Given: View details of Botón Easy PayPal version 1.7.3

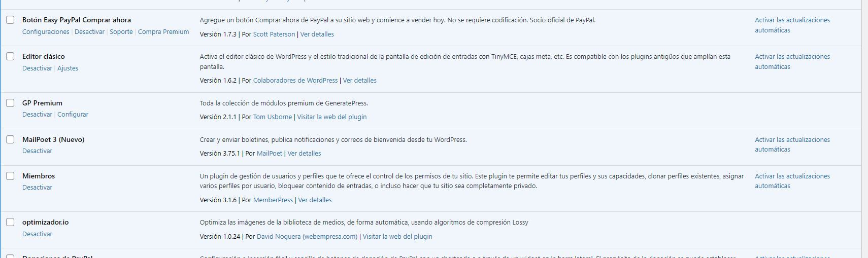Looking at the screenshot, I should [317, 34].
